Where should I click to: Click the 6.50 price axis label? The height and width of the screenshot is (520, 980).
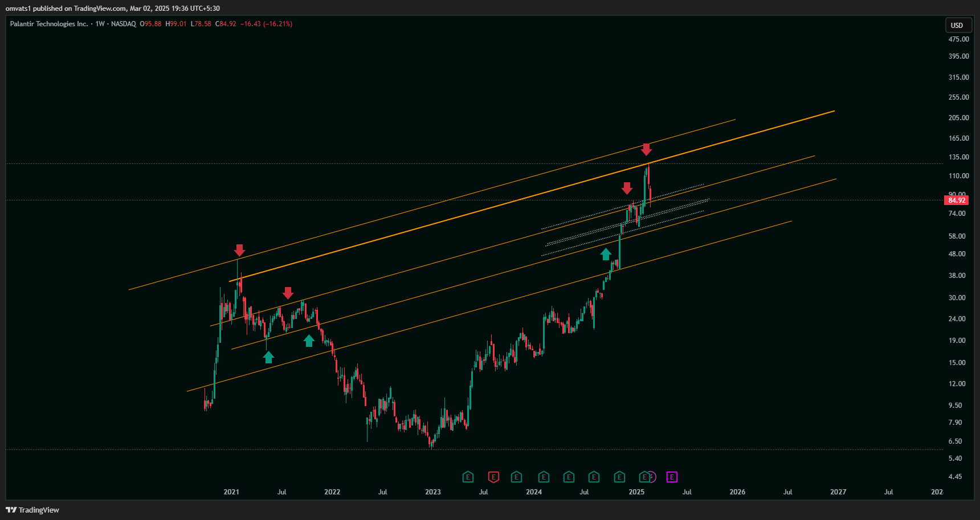point(955,441)
